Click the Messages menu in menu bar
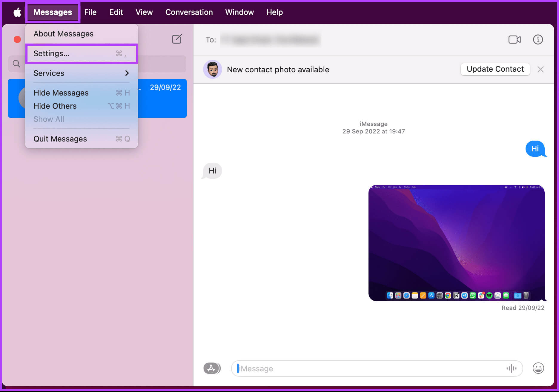The width and height of the screenshot is (559, 392). coord(53,12)
